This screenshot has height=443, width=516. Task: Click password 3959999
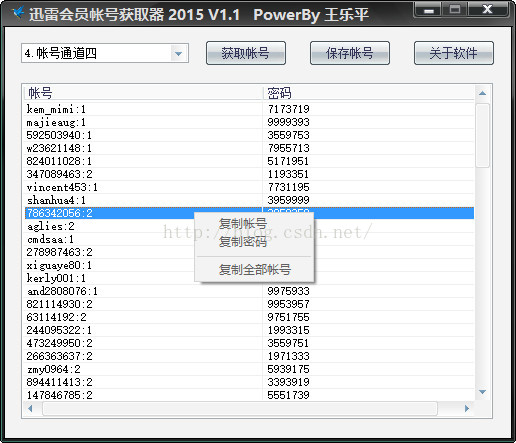point(288,200)
